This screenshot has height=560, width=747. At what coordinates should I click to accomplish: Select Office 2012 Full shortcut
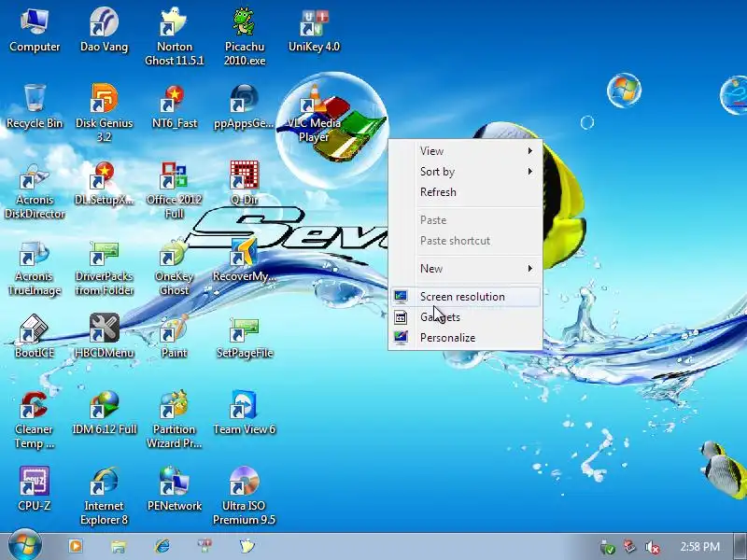(174, 189)
